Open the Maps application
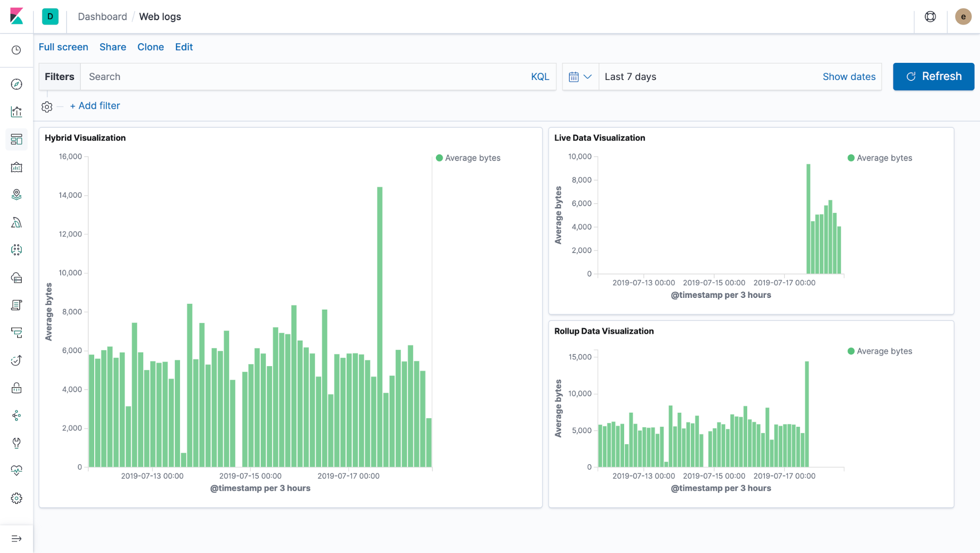Viewport: 980px width, 553px height. 16,194
